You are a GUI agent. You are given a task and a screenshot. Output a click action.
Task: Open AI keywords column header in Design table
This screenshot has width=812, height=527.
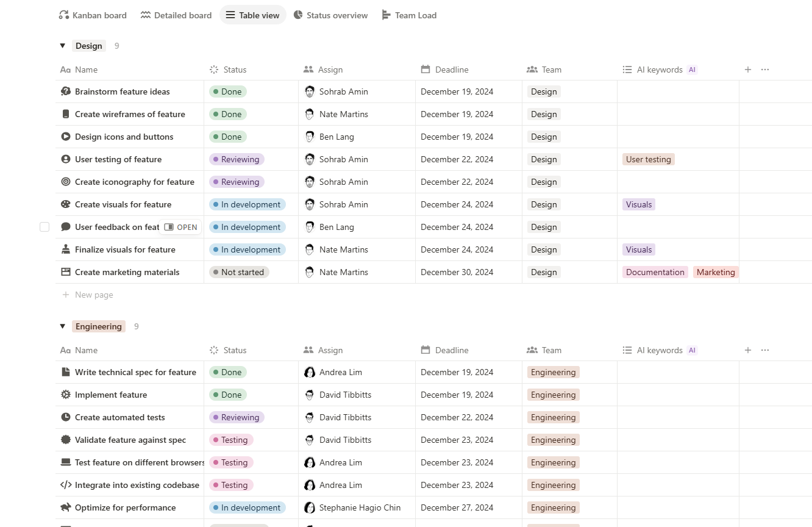(x=678, y=70)
